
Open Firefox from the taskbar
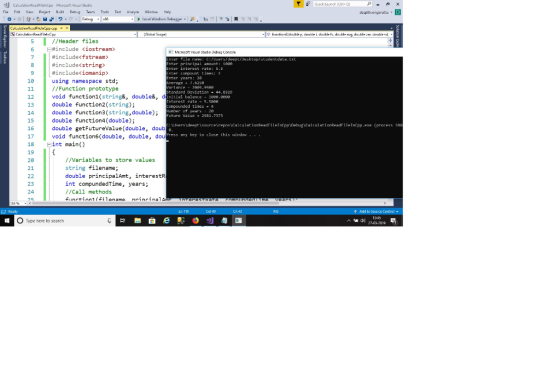point(195,221)
